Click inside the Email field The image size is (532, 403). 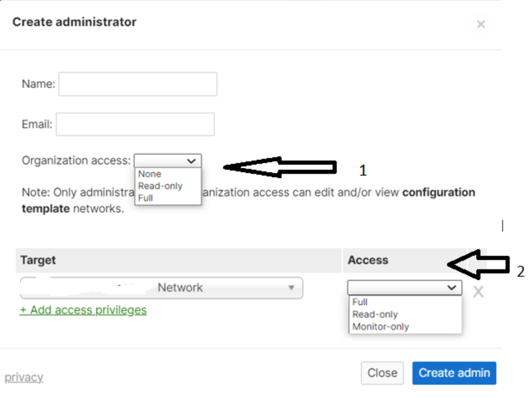[135, 124]
